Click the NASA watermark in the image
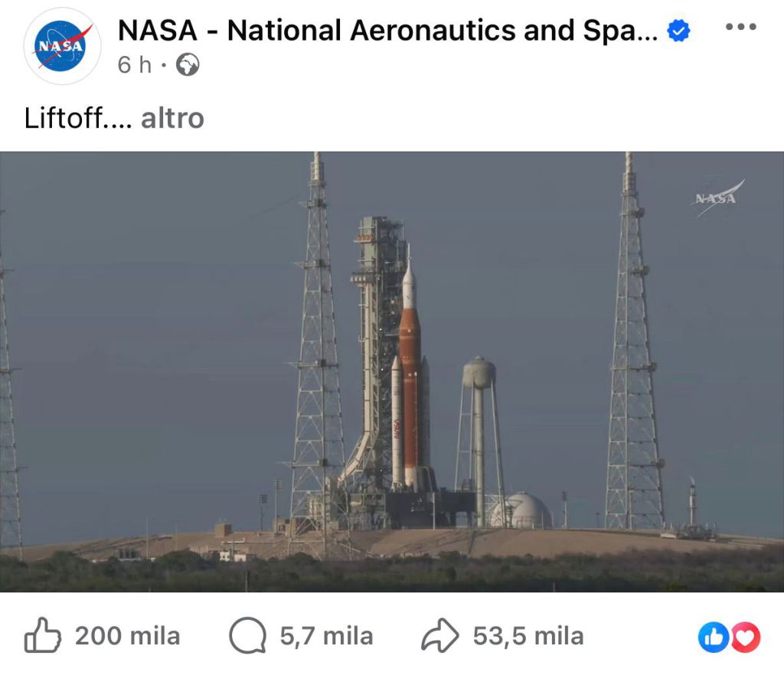The image size is (784, 675). [717, 199]
